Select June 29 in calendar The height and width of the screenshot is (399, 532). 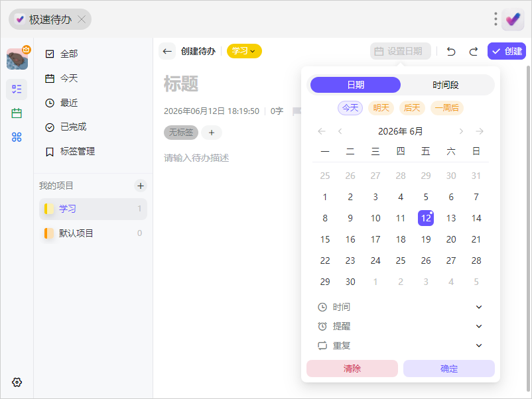point(325,282)
